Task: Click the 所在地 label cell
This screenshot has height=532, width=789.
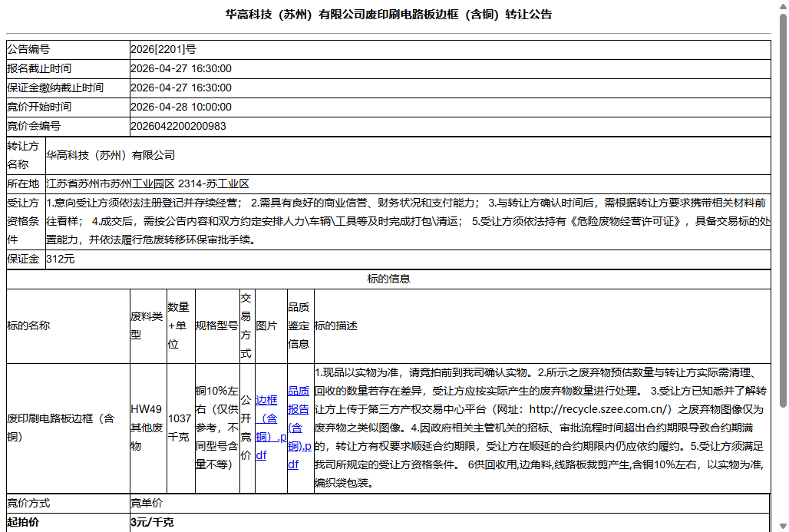Action: point(25,183)
